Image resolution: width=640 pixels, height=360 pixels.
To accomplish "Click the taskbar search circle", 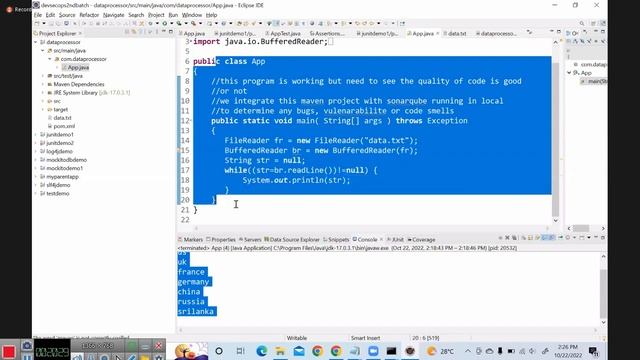I will click(x=219, y=351).
